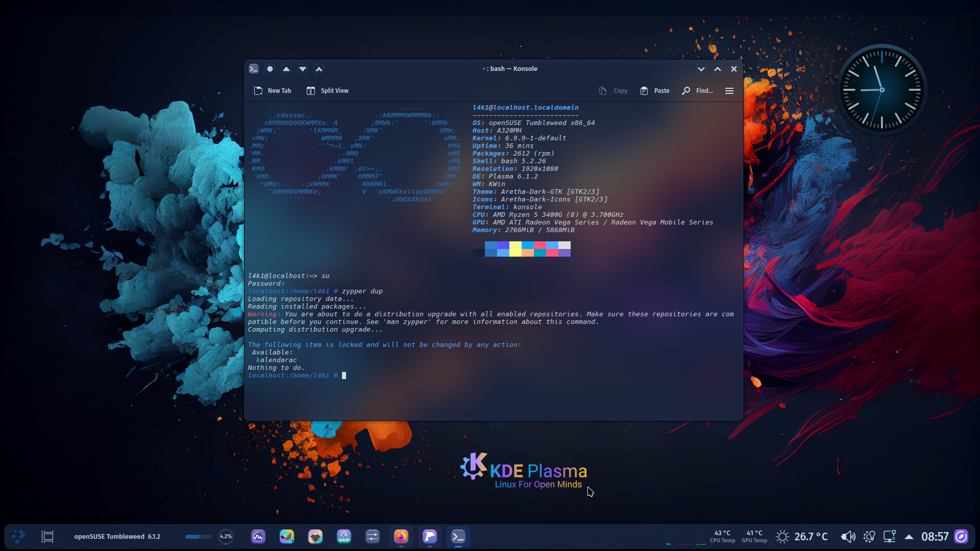The width and height of the screenshot is (980, 551).
Task: Click the 08:57 digital clock
Action: (x=935, y=537)
